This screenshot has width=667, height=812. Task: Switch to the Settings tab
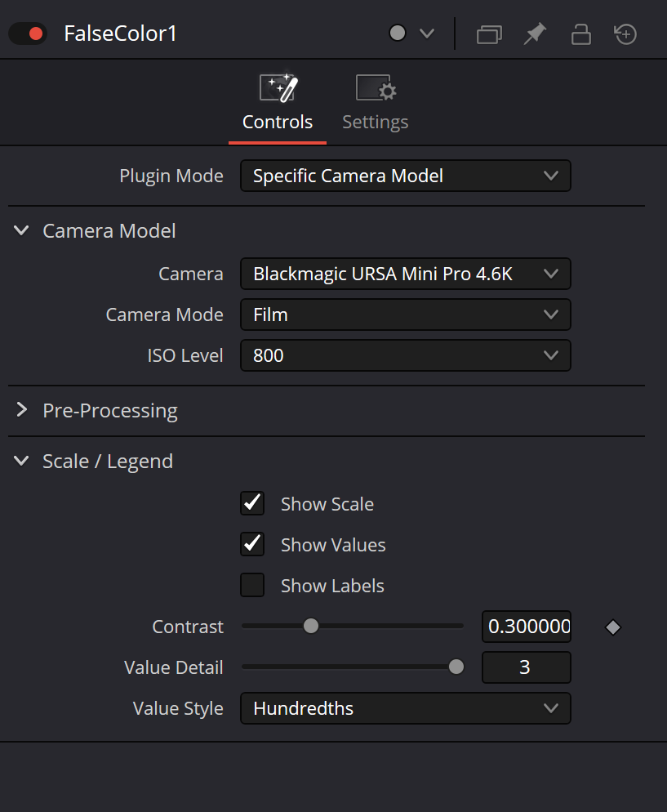coord(376,103)
